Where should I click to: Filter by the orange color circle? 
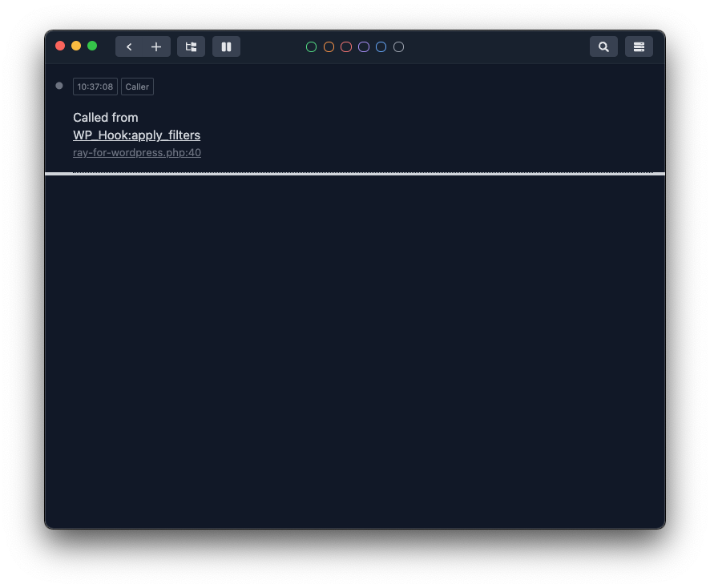tap(329, 47)
